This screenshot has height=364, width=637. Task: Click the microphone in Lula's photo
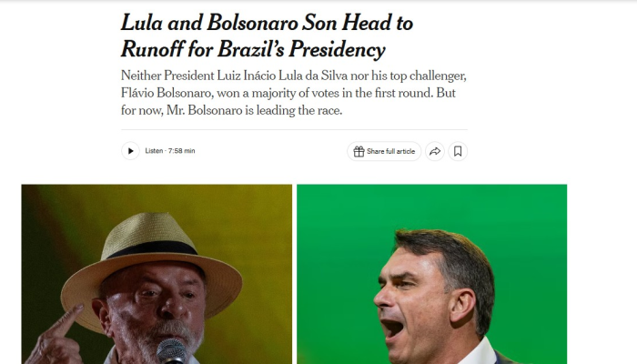[171, 351]
